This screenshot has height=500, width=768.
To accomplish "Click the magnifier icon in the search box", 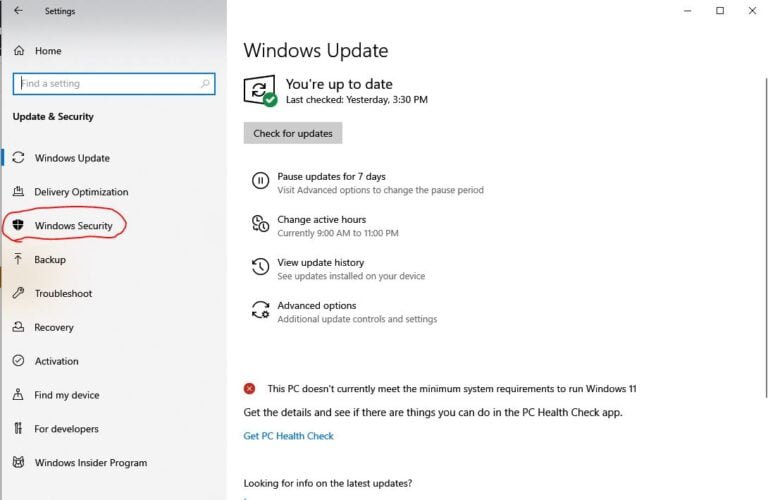I will point(205,84).
